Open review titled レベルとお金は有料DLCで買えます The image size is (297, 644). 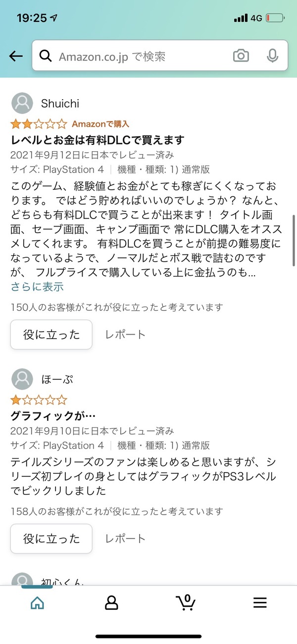98,140
